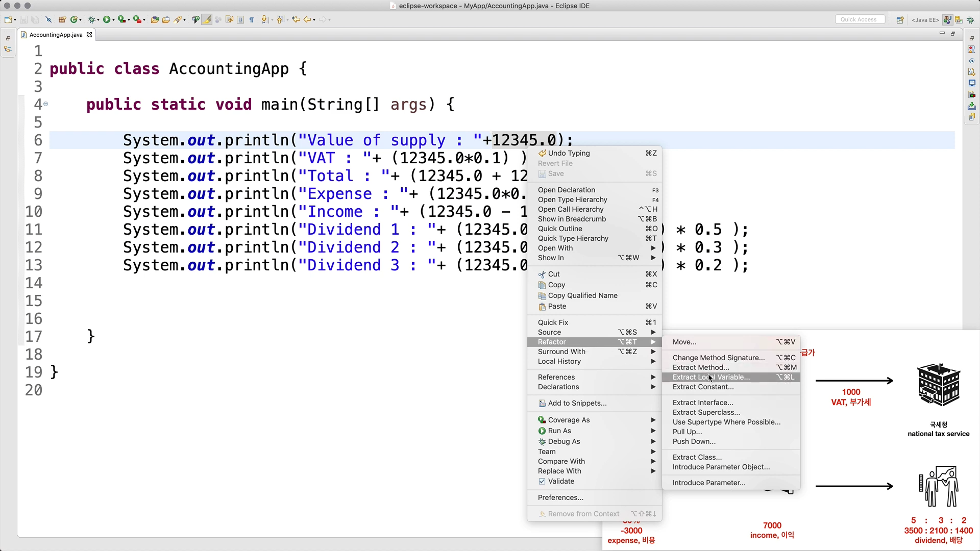Select Extract Local Variable menu item

[x=711, y=377]
